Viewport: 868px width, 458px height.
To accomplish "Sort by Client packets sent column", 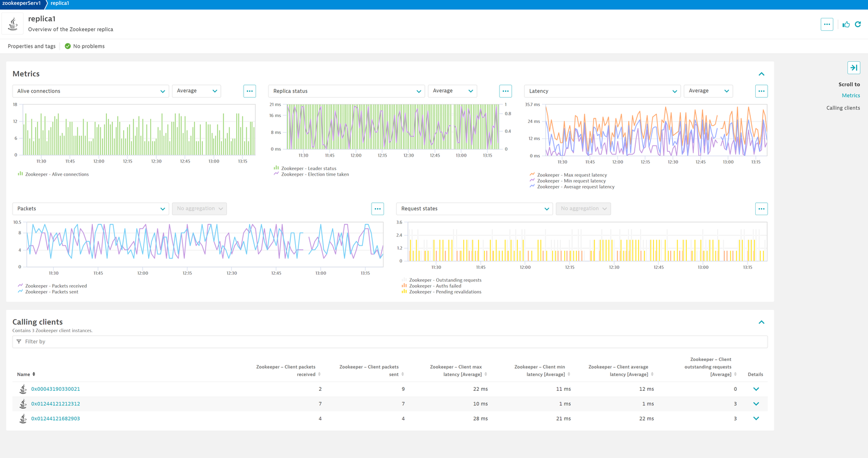I will pos(372,371).
